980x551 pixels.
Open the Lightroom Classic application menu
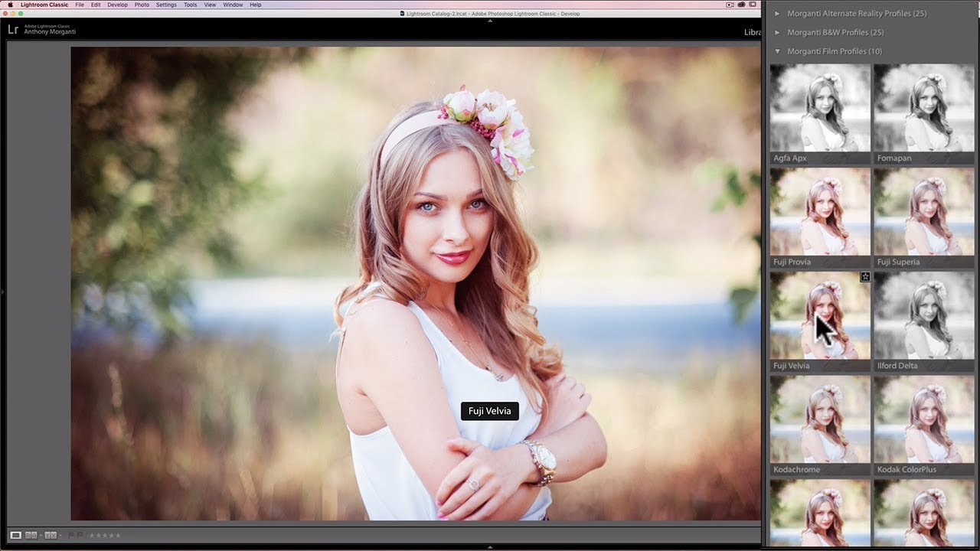click(44, 5)
